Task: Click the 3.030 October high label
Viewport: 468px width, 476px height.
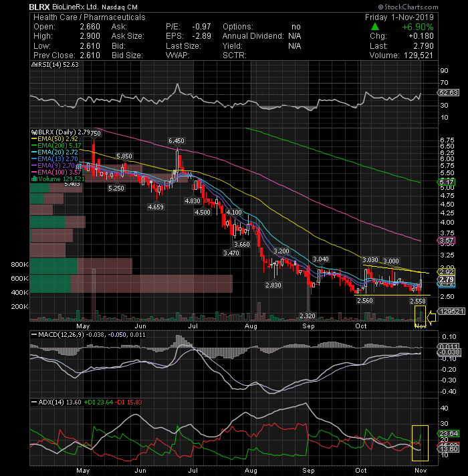Action: click(x=370, y=260)
